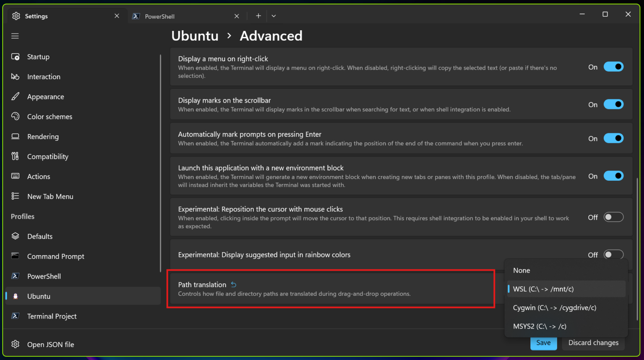Select the New Tab Menu icon
This screenshot has width=644, height=360.
(x=16, y=196)
